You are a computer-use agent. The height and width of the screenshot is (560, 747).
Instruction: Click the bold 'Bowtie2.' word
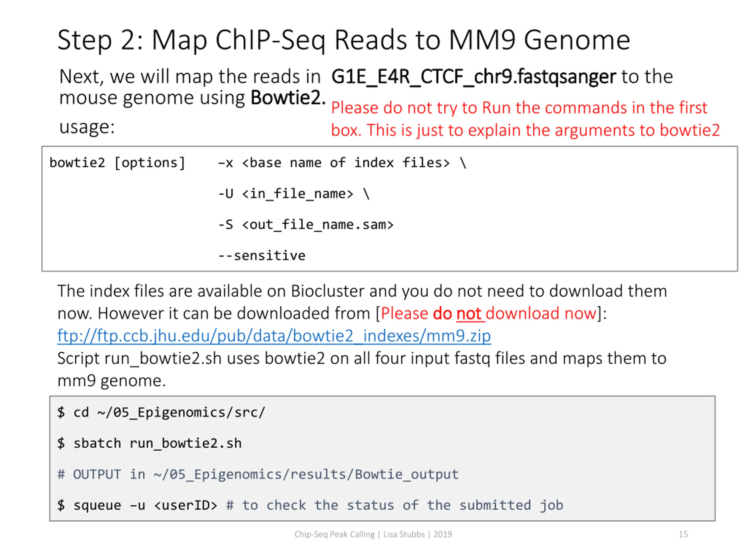288,98
